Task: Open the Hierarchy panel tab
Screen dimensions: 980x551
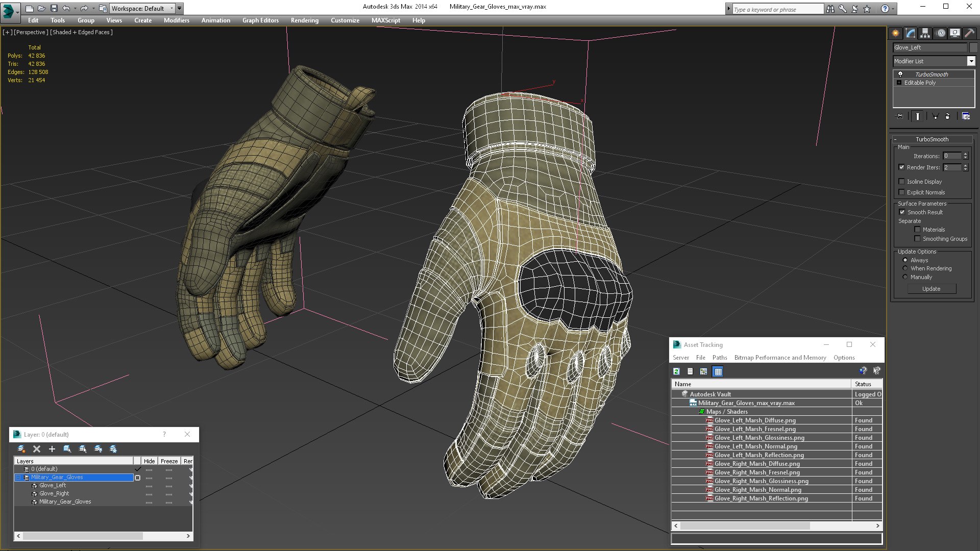Action: (x=925, y=33)
